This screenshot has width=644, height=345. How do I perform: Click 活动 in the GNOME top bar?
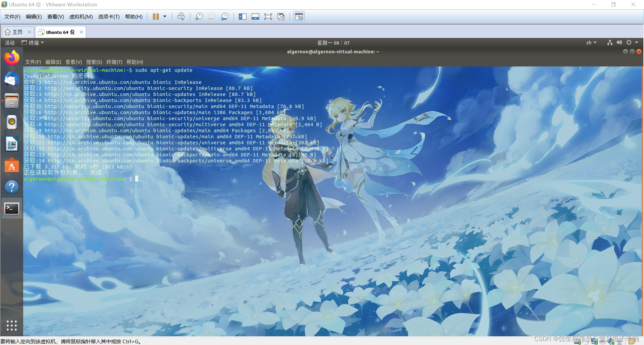pyautogui.click(x=10, y=43)
